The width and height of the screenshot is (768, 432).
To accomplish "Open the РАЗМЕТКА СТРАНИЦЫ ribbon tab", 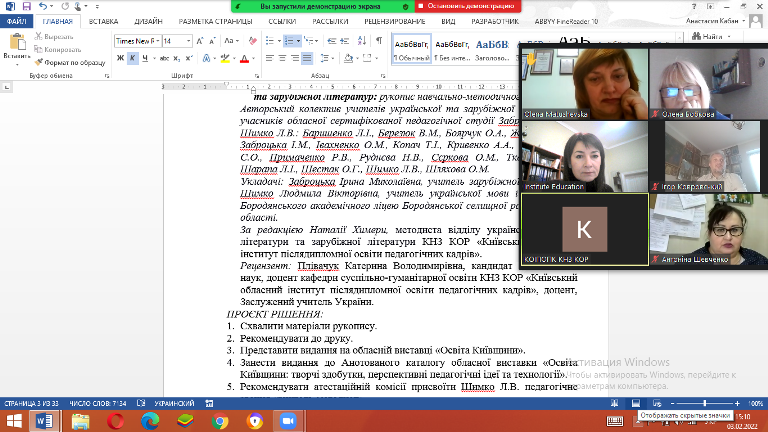I will coord(216,22).
